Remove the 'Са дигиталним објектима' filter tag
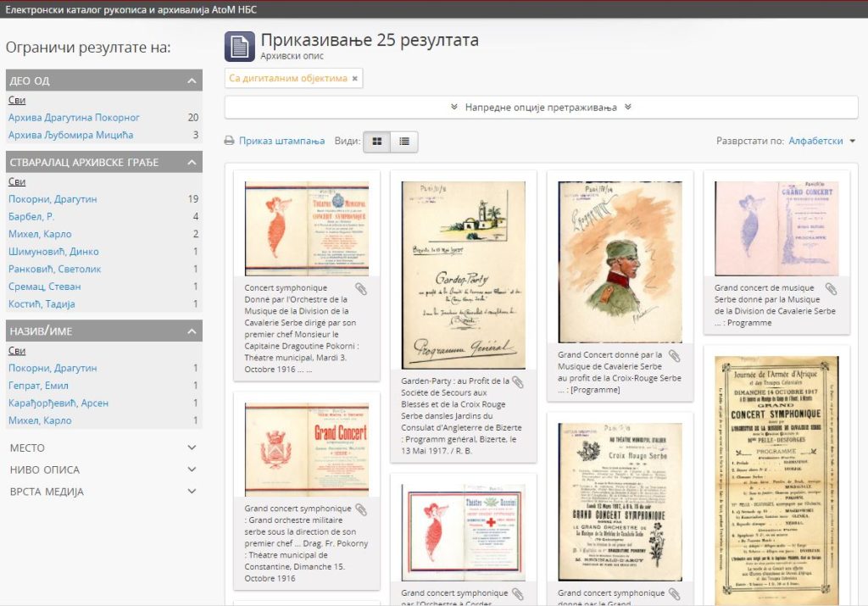 pyautogui.click(x=355, y=79)
